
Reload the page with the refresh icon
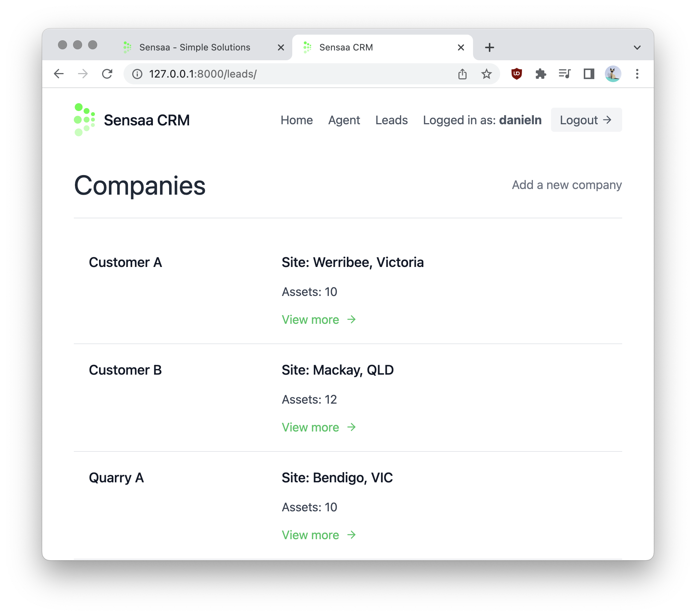tap(107, 74)
